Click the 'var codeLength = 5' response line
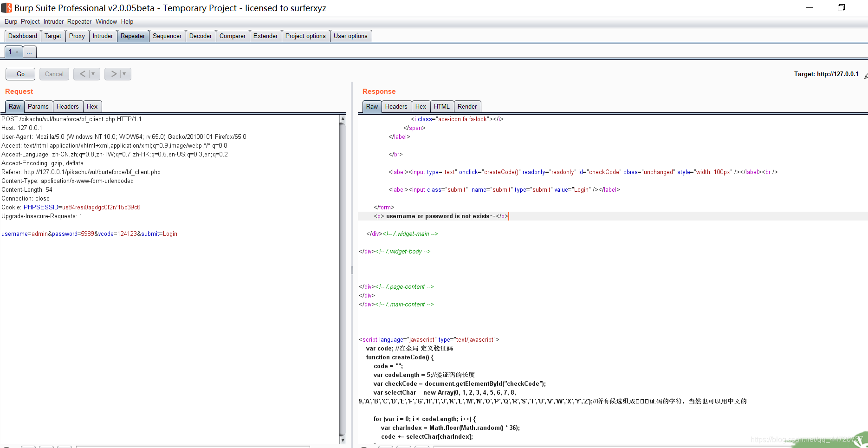Viewport: 868px width, 448px height. (x=424, y=375)
